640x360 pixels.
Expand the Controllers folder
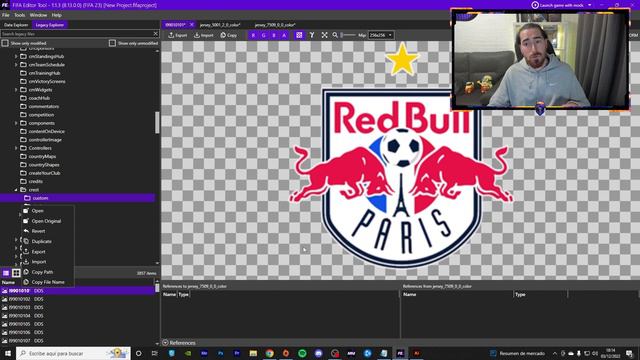(x=16, y=148)
